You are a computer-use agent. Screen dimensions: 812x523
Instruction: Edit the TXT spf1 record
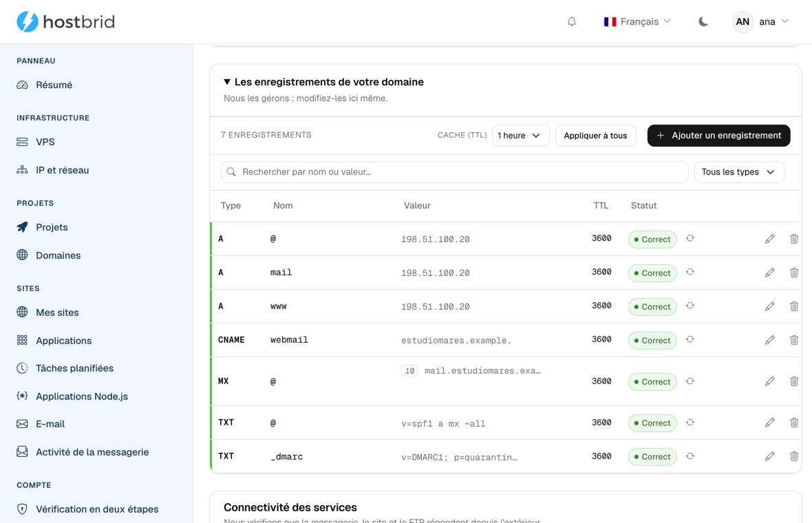(769, 423)
